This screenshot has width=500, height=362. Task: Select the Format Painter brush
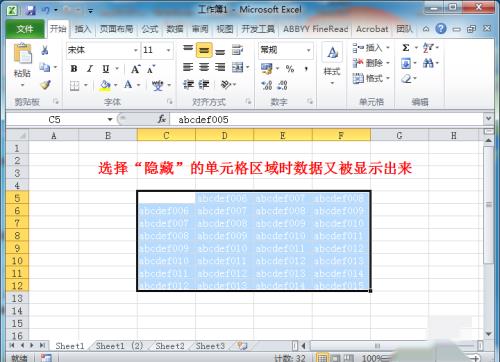pyautogui.click(x=45, y=85)
